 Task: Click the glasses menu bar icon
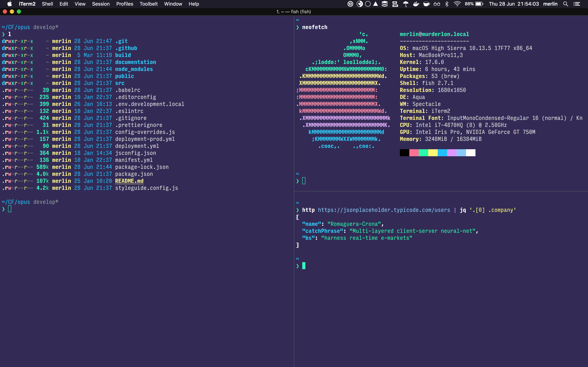click(x=437, y=4)
